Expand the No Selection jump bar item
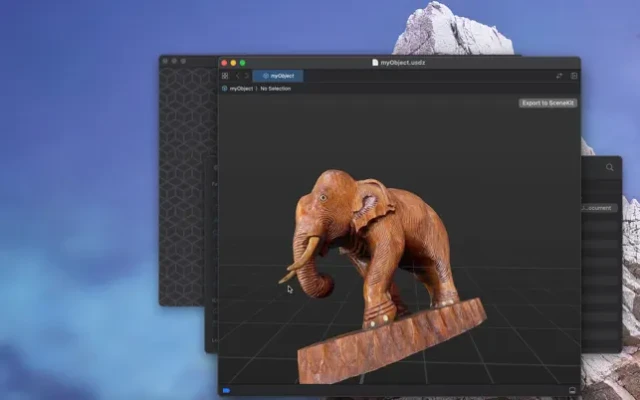 [277, 89]
